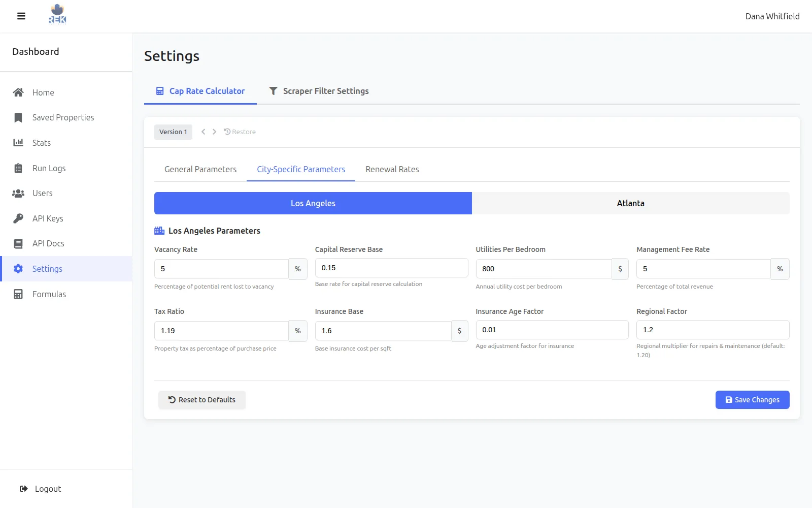The image size is (812, 508).
Task: Click Reset to Defaults button
Action: (202, 400)
